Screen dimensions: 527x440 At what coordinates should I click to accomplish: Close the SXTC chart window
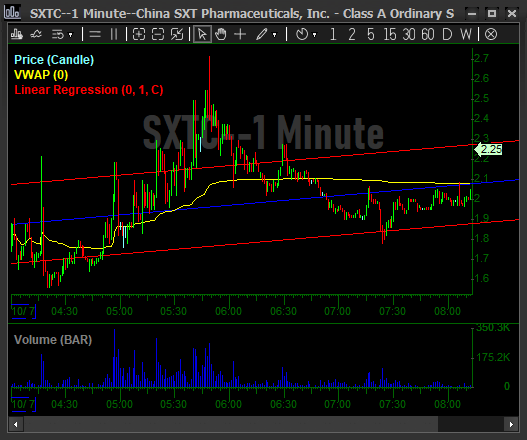point(512,14)
